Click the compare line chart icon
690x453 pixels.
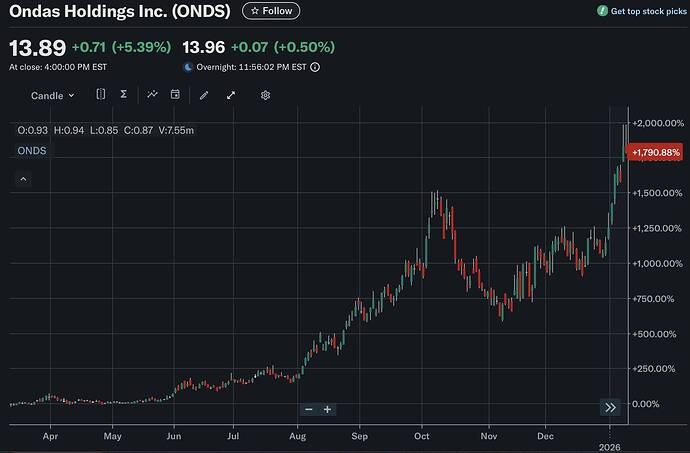[152, 95]
